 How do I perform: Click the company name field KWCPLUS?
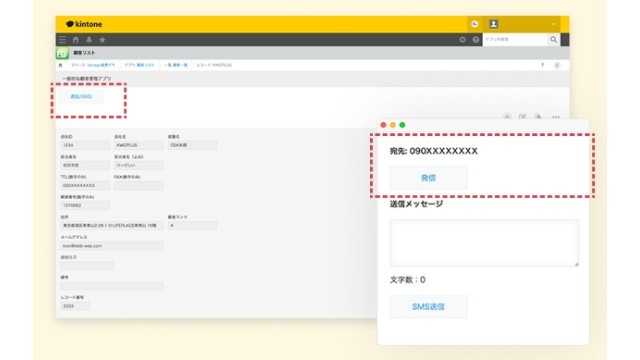point(139,145)
